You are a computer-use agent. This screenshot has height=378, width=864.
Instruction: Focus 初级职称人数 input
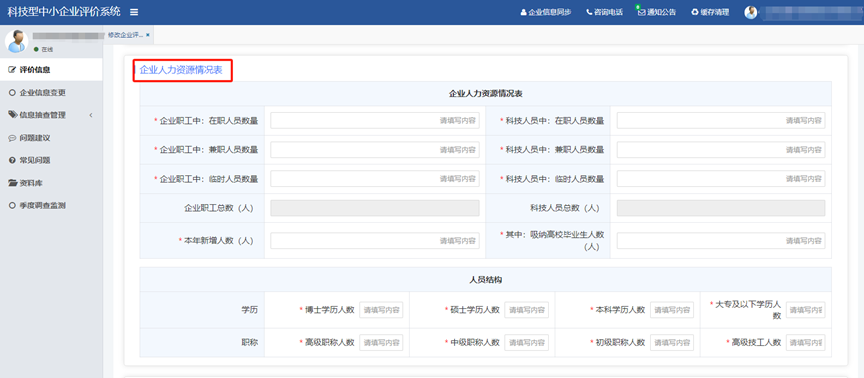click(672, 342)
